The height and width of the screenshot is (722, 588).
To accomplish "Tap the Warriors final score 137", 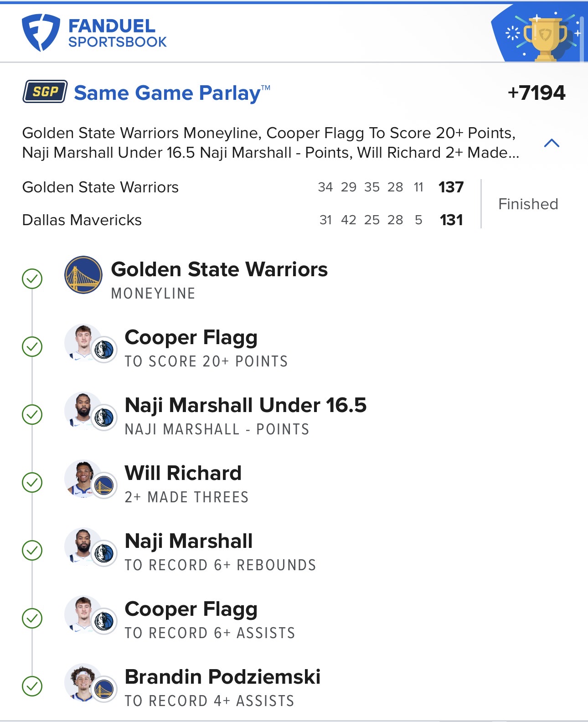I will [x=451, y=187].
